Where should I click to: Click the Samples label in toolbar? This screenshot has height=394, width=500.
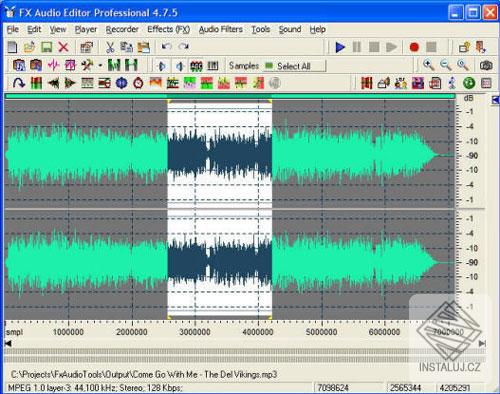[x=244, y=66]
